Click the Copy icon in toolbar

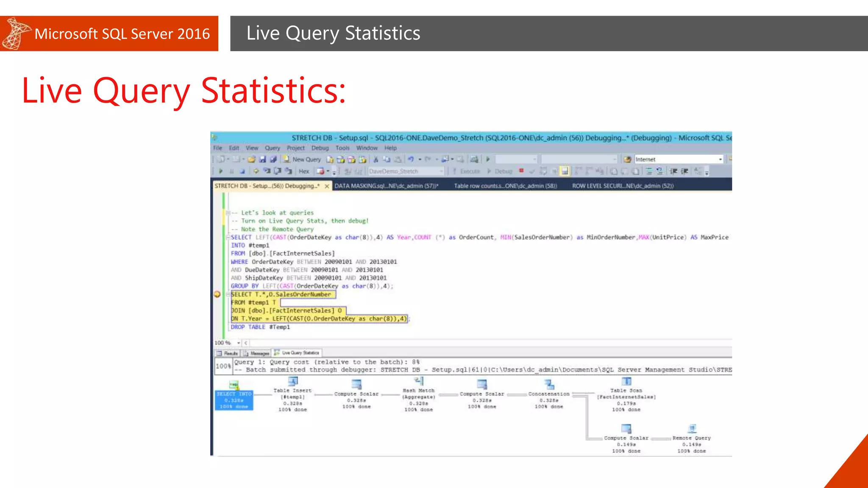(x=387, y=159)
